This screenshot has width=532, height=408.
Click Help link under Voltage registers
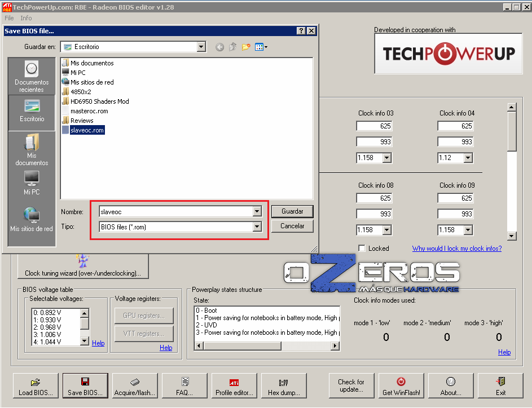(x=166, y=347)
